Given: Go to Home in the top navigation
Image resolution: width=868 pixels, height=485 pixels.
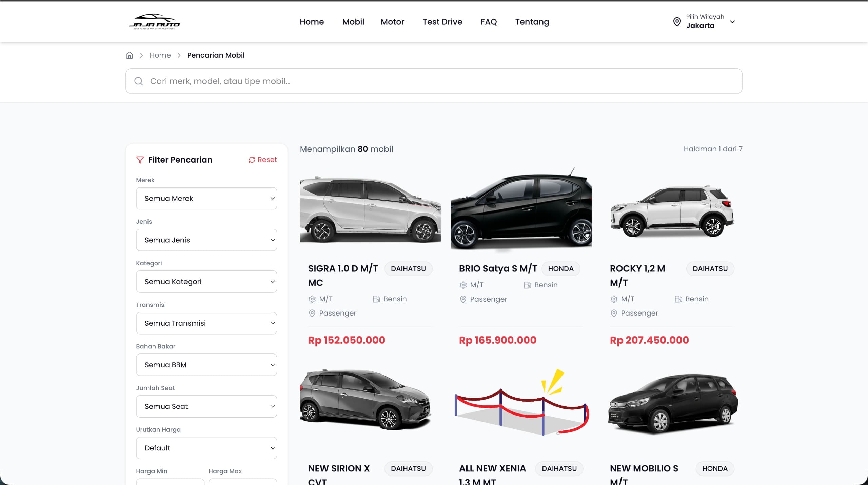Looking at the screenshot, I should pyautogui.click(x=312, y=22).
